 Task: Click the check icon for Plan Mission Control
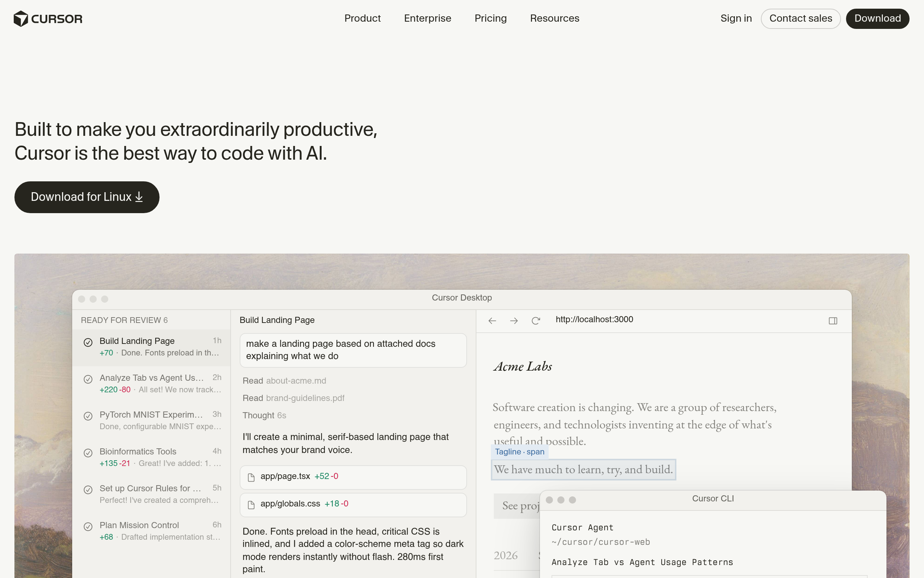tap(88, 527)
